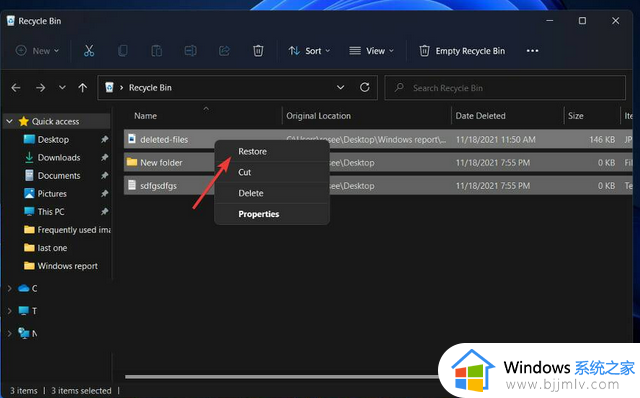This screenshot has height=398, width=640.
Task: Sort by the Name column header
Action: (145, 116)
